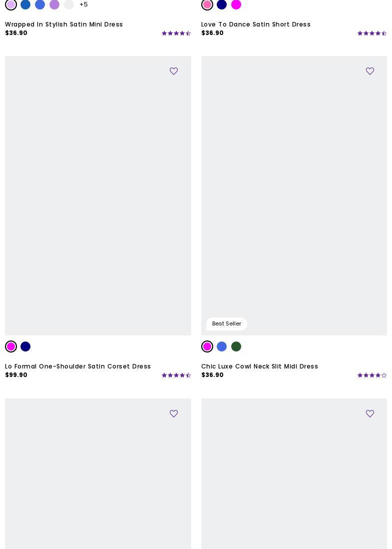This screenshot has width=392, height=549.
Task: Open Chic Luxe Cowl Neck Slit Midi Dress link
Action: coord(260,366)
